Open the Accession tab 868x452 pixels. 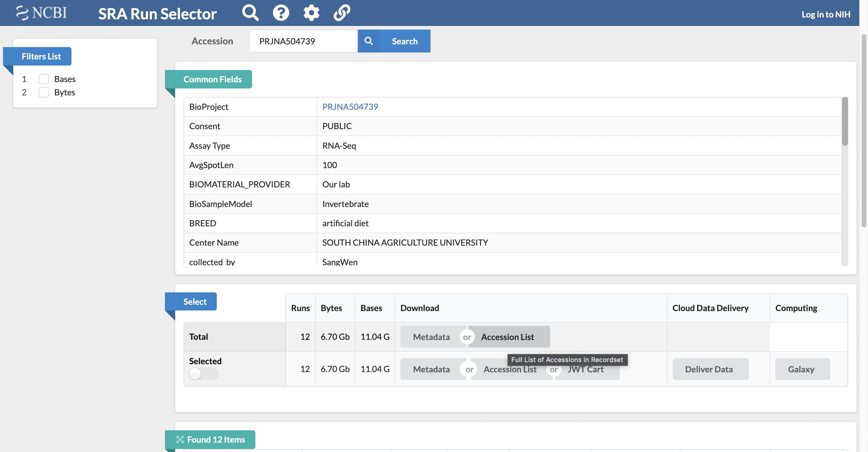coord(212,41)
